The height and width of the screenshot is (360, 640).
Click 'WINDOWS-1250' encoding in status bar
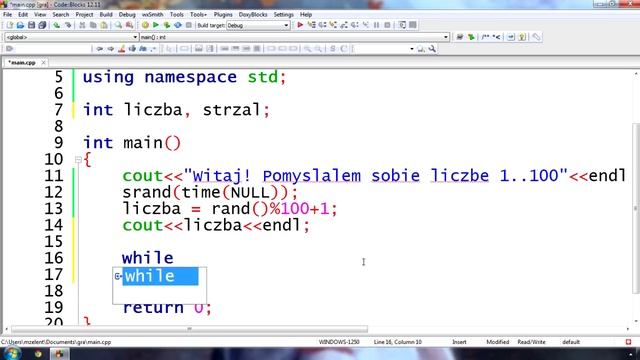(x=339, y=342)
